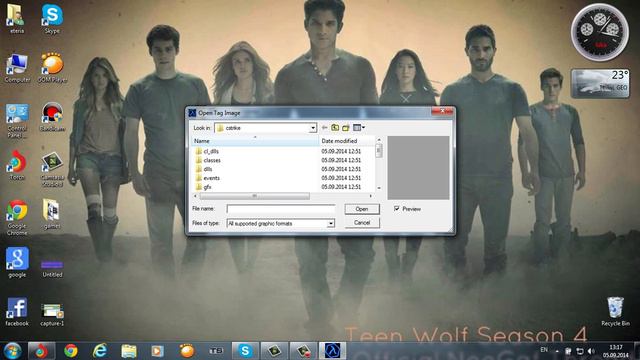The width and height of the screenshot is (640, 360).
Task: Open the google desktop shortcut
Action: tap(17, 262)
